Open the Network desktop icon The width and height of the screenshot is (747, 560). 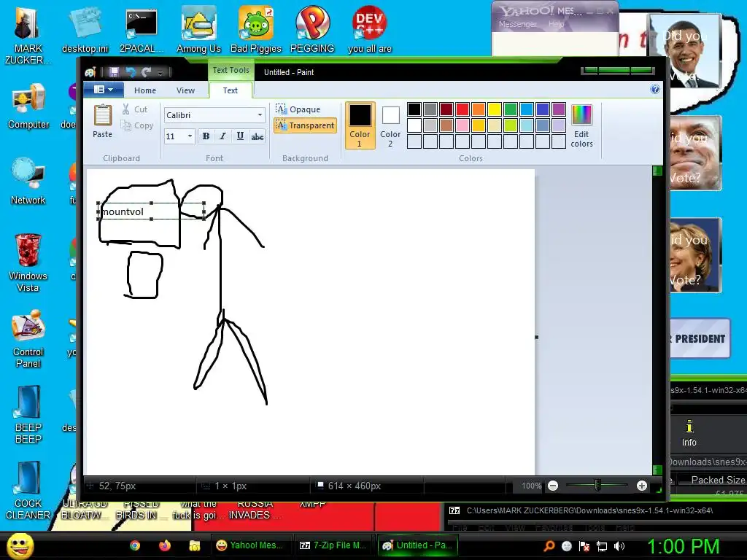point(28,182)
